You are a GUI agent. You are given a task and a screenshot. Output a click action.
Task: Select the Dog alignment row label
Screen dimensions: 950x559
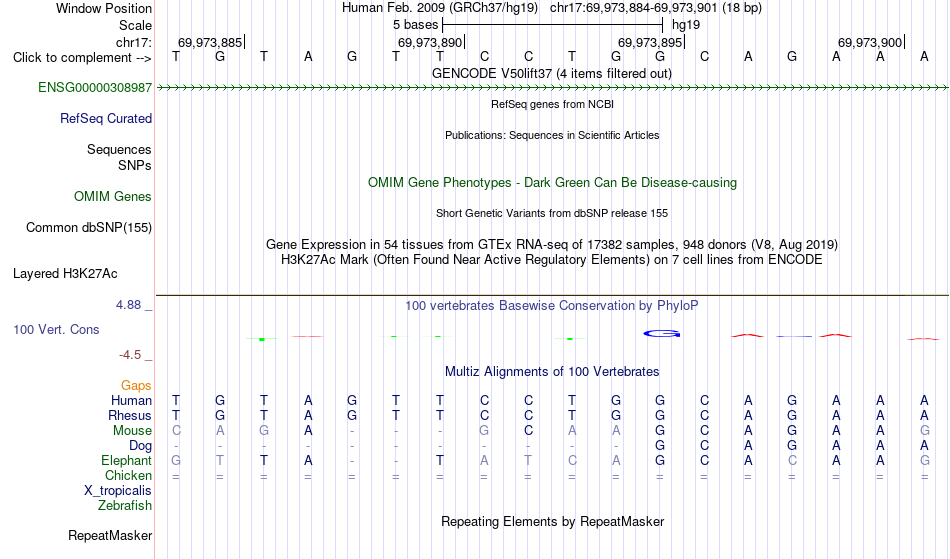141,446
